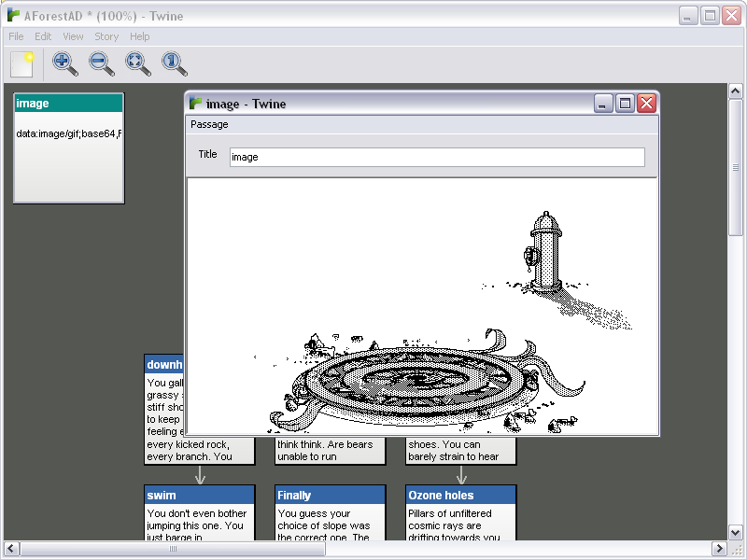Click the vertical scrollbar down arrow
Screen dimensions: 747x560
[736, 531]
